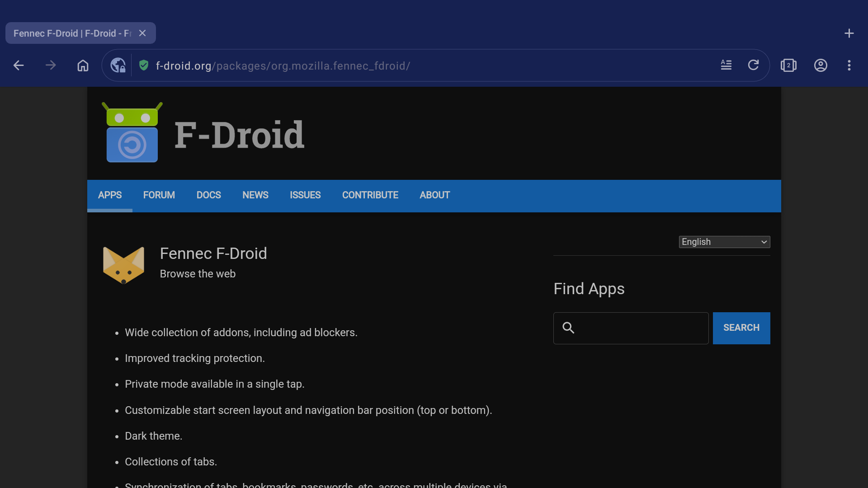The image size is (868, 488).
Task: Click the browser back arrow
Action: pos(19,66)
